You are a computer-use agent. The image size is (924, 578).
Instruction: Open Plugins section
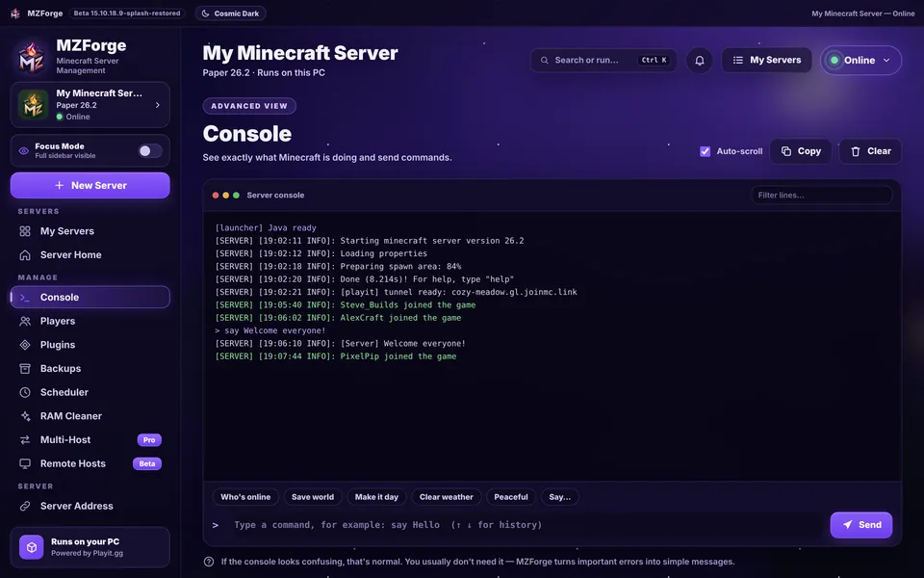90,345
